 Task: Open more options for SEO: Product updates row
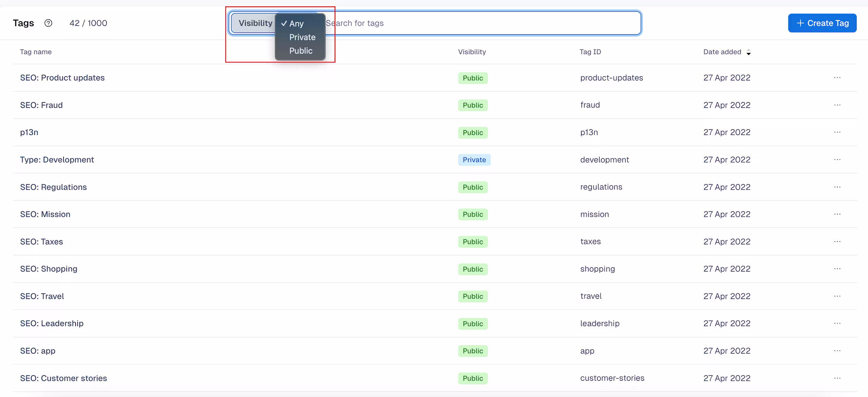(837, 78)
